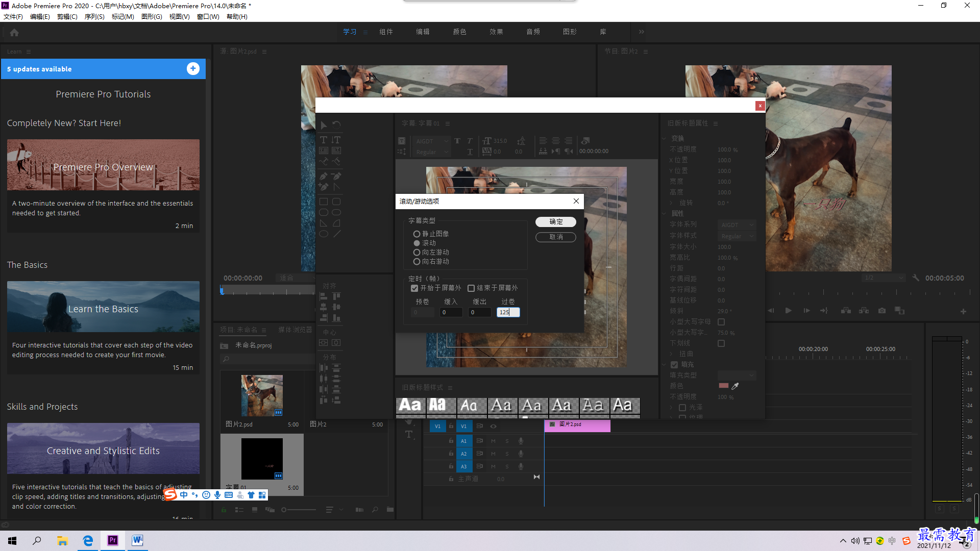Pick fill color with the eyedropper
Screen dimensions: 980x551
[735, 386]
